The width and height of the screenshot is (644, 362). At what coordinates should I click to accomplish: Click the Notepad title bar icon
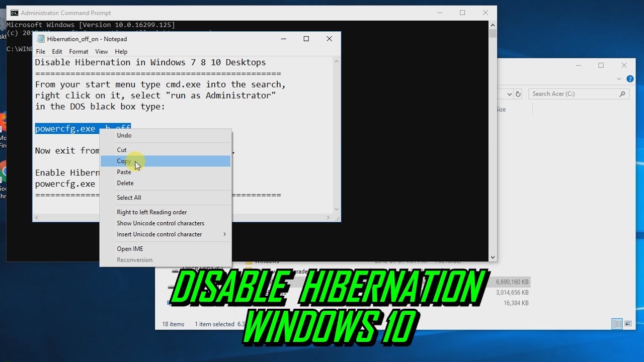click(x=40, y=39)
